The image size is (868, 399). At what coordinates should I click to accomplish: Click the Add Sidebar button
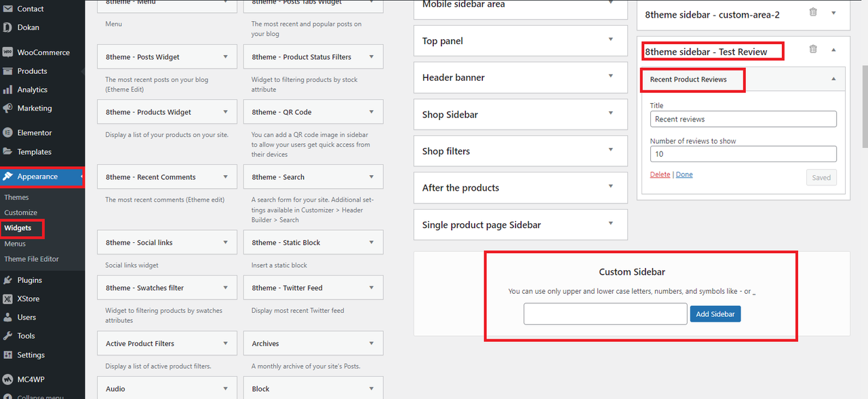point(715,313)
